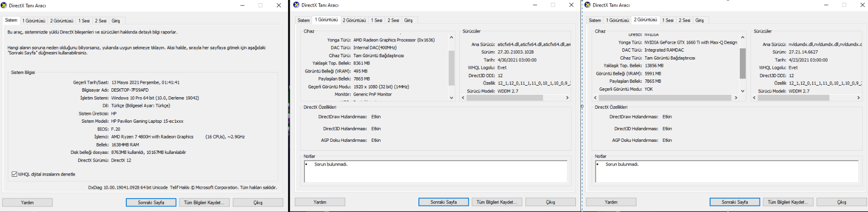
Task: Click Çıkış button in first window
Action: [x=258, y=203]
